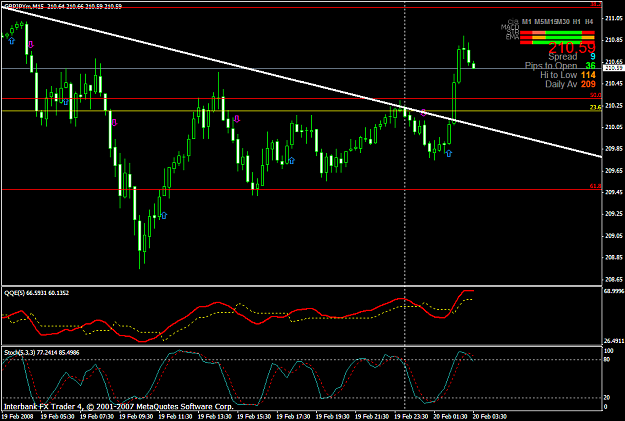Screen dimensions: 625x421
Task: Click the 19 Feb 13:30 time label
Action: click(215, 417)
